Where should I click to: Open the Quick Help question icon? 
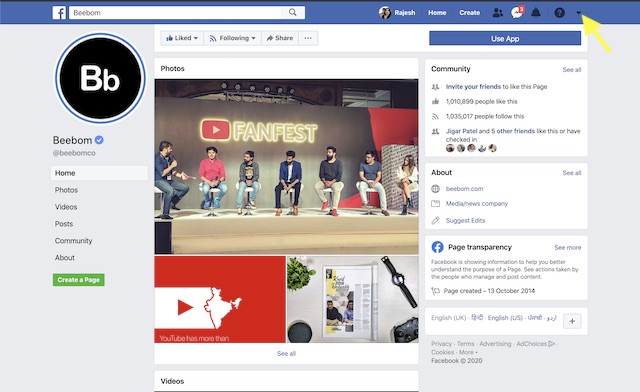(560, 13)
